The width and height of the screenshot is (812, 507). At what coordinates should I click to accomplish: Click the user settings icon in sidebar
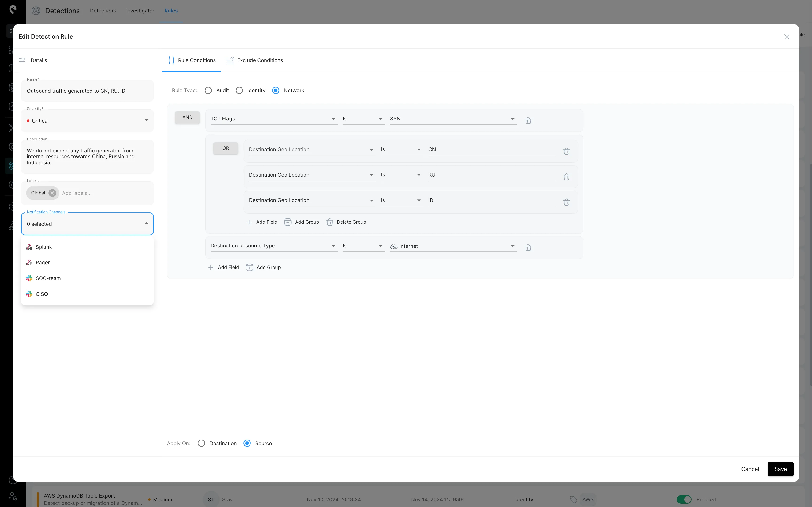[x=13, y=496]
